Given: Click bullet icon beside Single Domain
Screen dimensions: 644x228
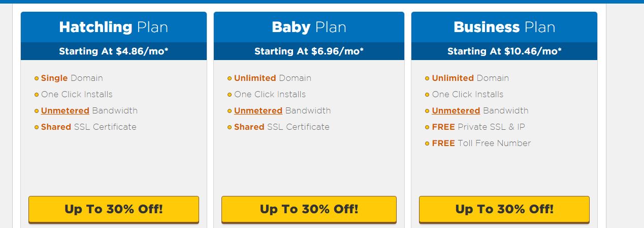Looking at the screenshot, I should (x=37, y=78).
